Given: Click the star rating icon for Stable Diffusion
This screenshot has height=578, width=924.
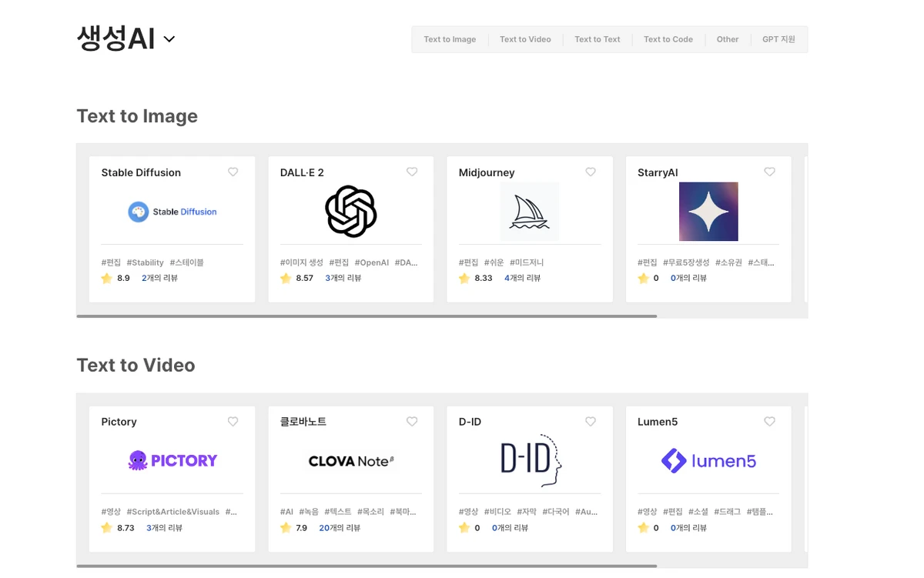Looking at the screenshot, I should coord(107,278).
